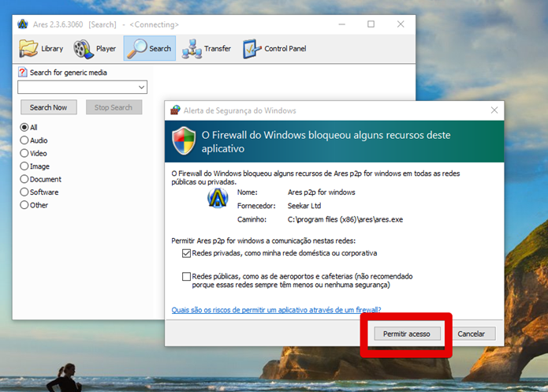The width and height of the screenshot is (548, 392).
Task: Select the Audio radio button
Action: 24,140
